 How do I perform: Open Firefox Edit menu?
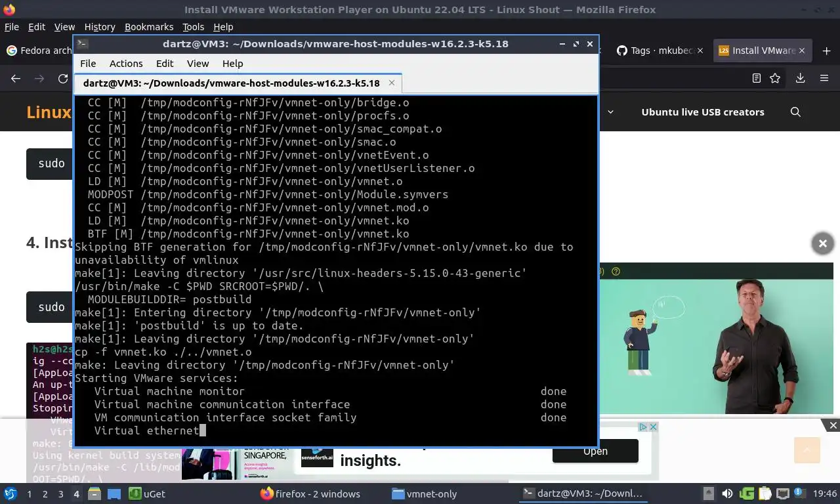pos(37,27)
